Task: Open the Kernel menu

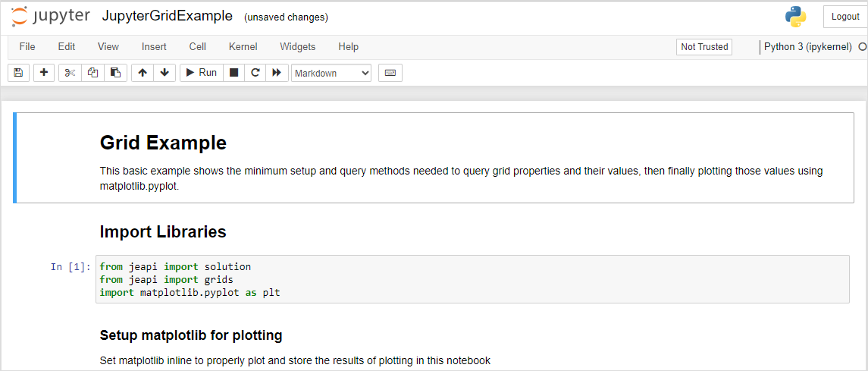Action: pyautogui.click(x=243, y=46)
